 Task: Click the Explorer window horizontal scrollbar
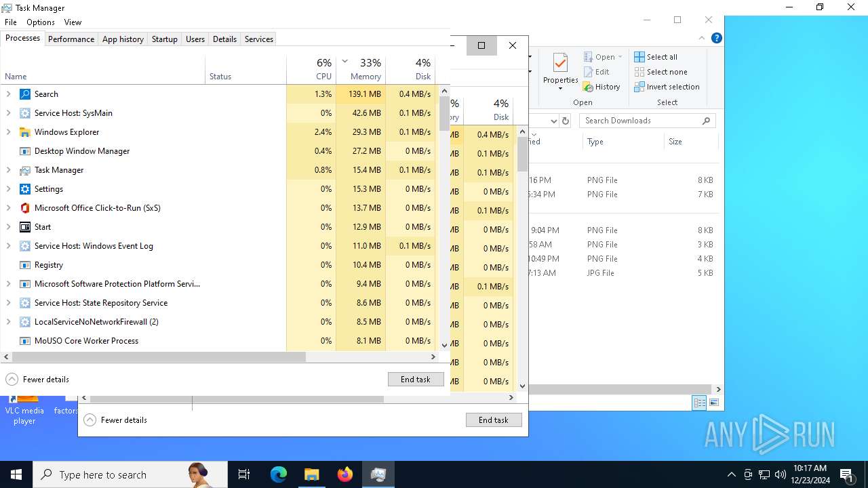(x=619, y=389)
